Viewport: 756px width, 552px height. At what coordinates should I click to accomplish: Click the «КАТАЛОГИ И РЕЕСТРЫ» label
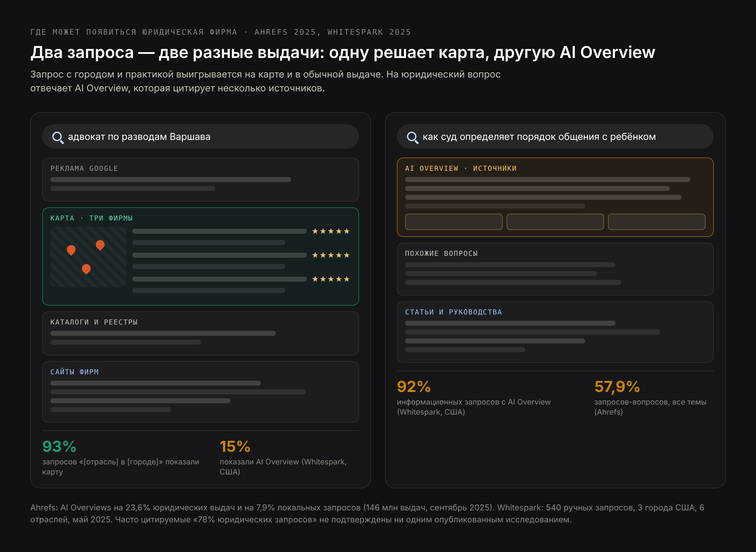[x=94, y=322]
